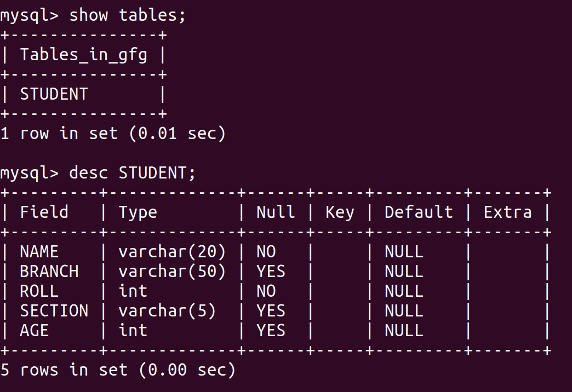
Task: Click the Type column header
Action: [x=138, y=212]
